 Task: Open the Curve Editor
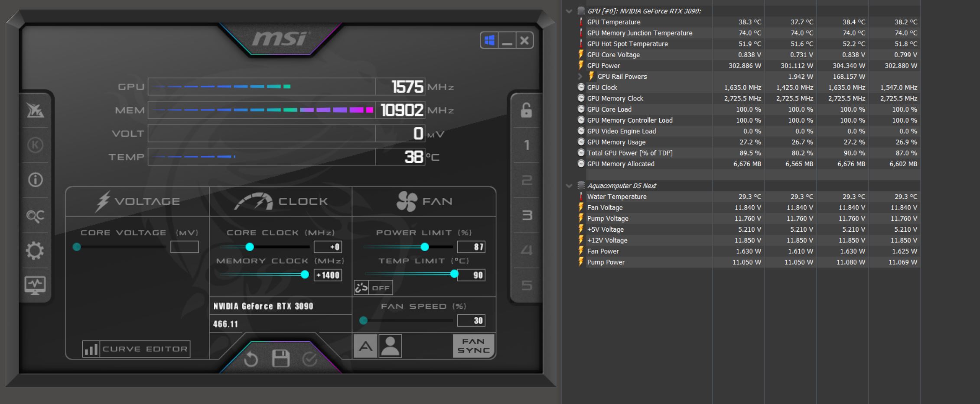136,349
